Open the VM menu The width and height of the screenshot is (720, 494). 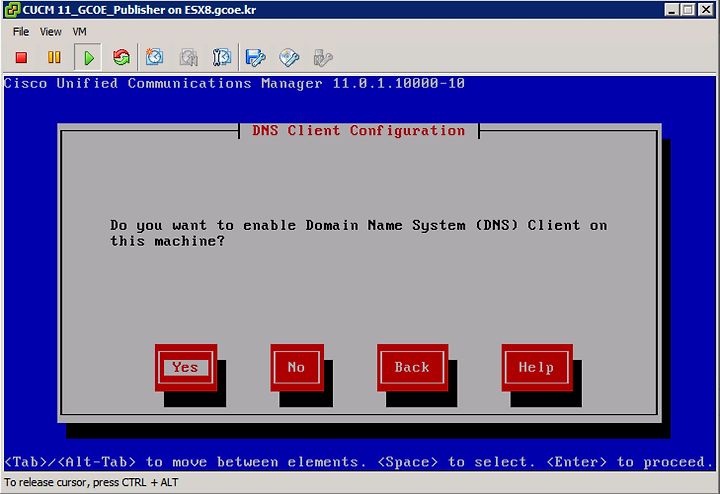[x=79, y=32]
